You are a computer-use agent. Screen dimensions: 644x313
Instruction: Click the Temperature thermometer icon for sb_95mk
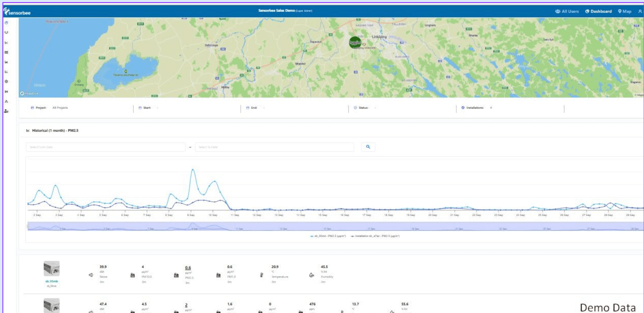tap(261, 275)
